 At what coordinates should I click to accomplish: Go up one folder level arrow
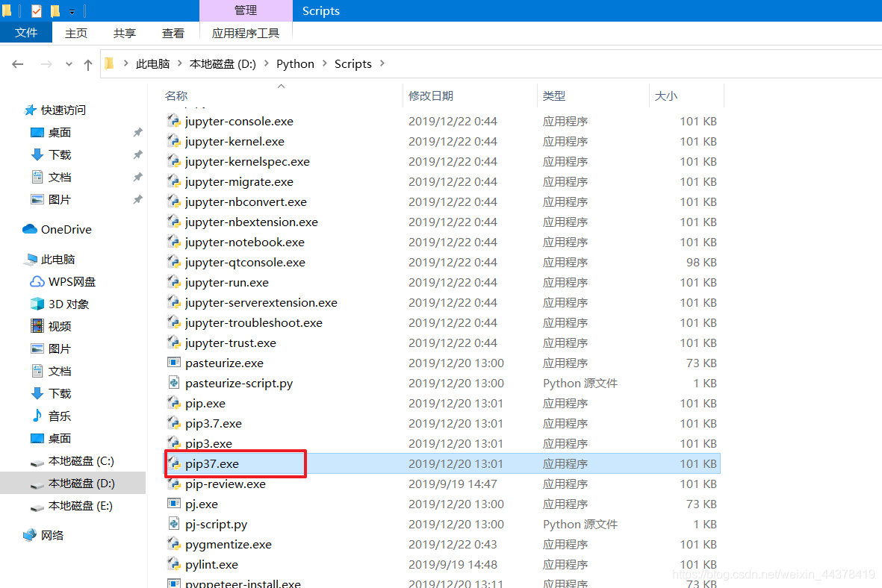click(87, 64)
